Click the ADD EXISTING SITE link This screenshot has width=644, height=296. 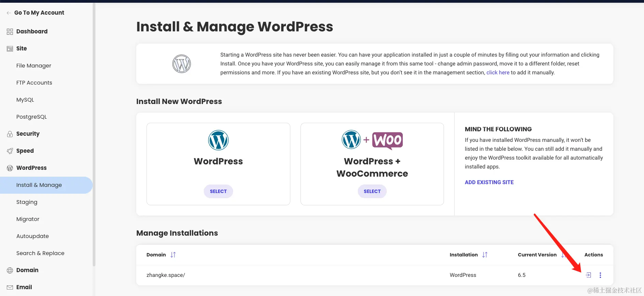point(489,182)
